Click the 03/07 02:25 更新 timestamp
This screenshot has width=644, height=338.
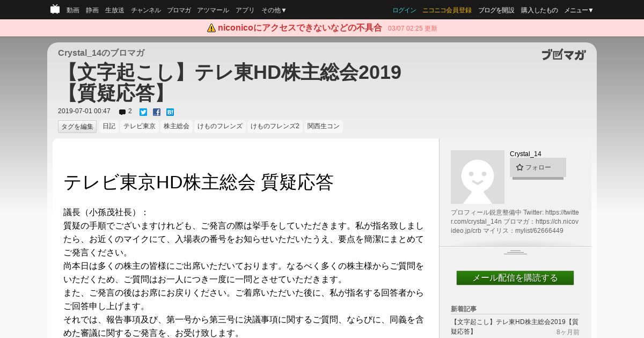pos(413,28)
